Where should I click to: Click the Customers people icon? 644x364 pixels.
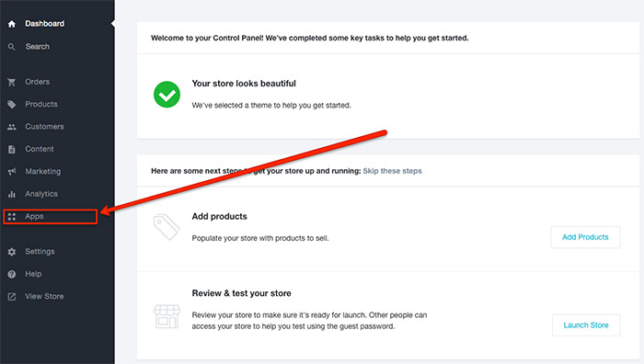pyautogui.click(x=11, y=127)
